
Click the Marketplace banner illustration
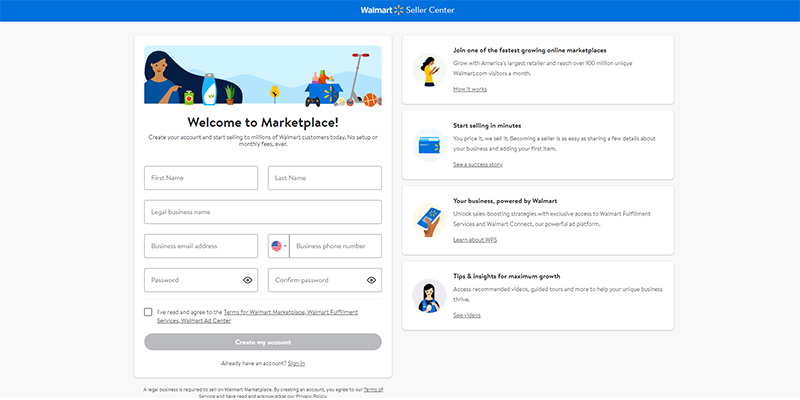point(263,75)
